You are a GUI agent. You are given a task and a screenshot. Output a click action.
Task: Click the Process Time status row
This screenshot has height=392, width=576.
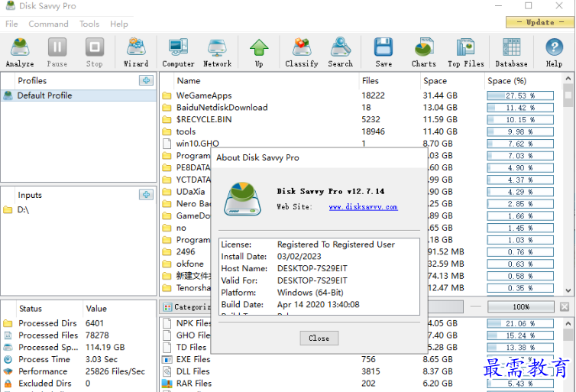pyautogui.click(x=79, y=359)
